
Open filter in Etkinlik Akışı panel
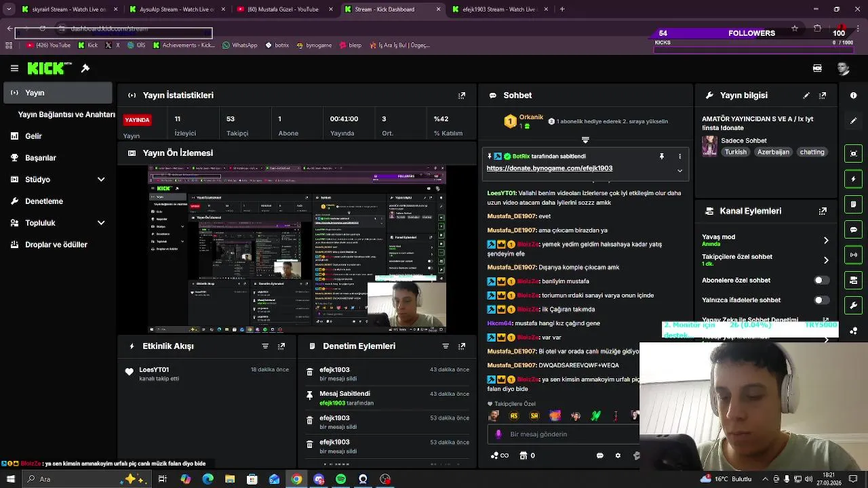click(x=265, y=346)
